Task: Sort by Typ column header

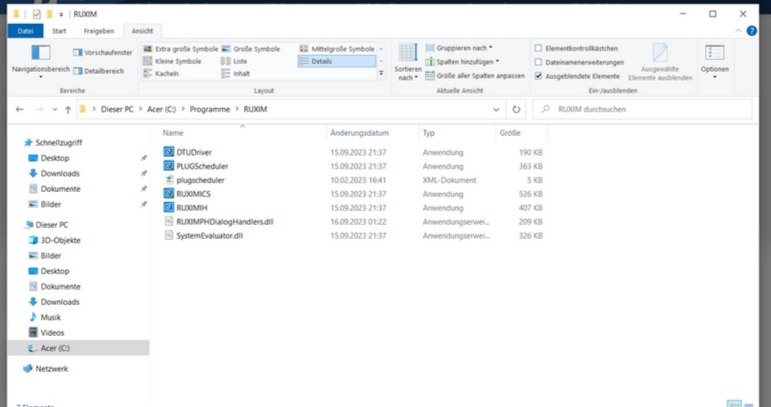Action: coord(428,133)
